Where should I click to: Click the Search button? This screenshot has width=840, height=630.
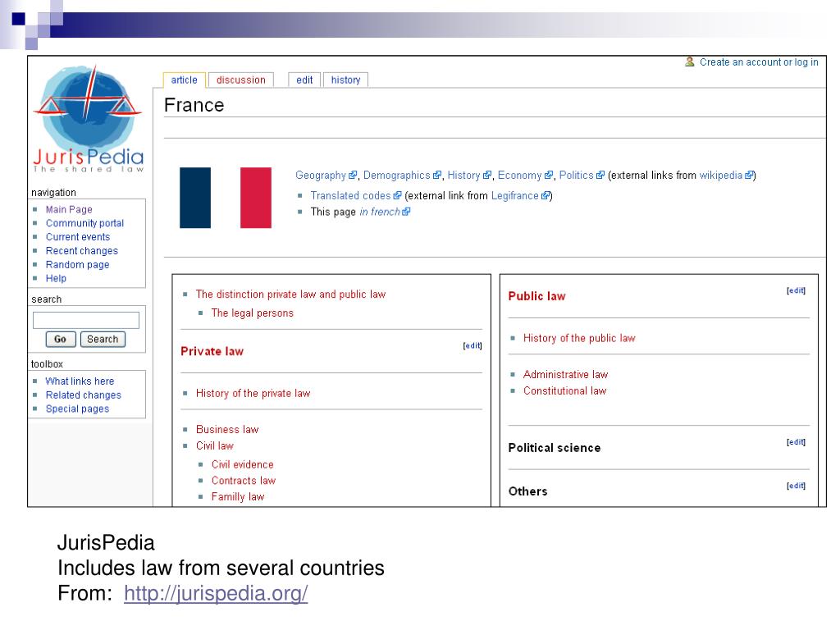coord(103,339)
